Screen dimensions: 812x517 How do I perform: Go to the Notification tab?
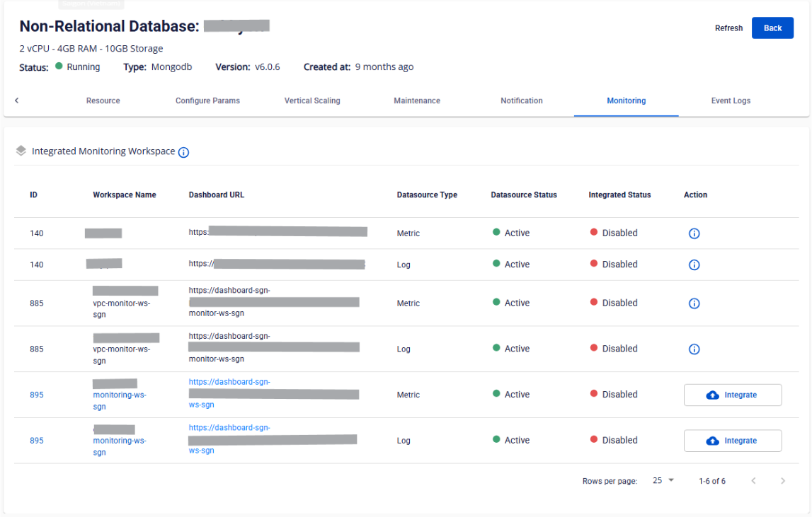522,101
